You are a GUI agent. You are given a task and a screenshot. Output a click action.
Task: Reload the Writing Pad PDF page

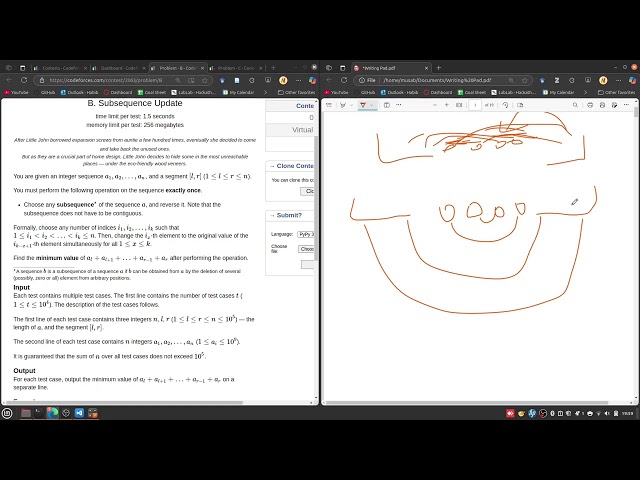pos(344,80)
